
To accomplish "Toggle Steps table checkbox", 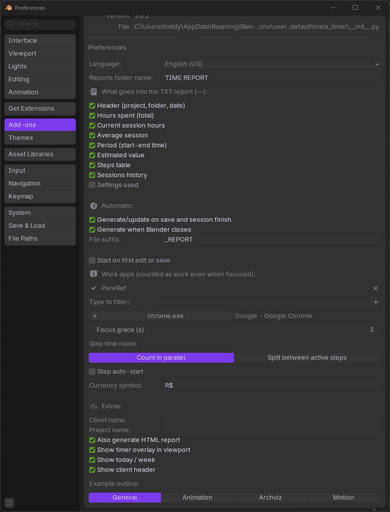I will pos(92,165).
